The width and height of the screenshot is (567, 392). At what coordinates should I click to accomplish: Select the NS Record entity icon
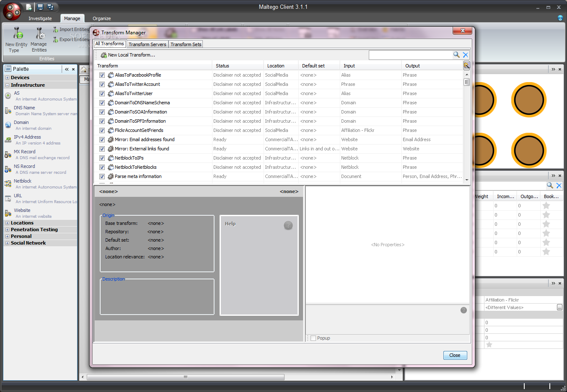pyautogui.click(x=8, y=169)
